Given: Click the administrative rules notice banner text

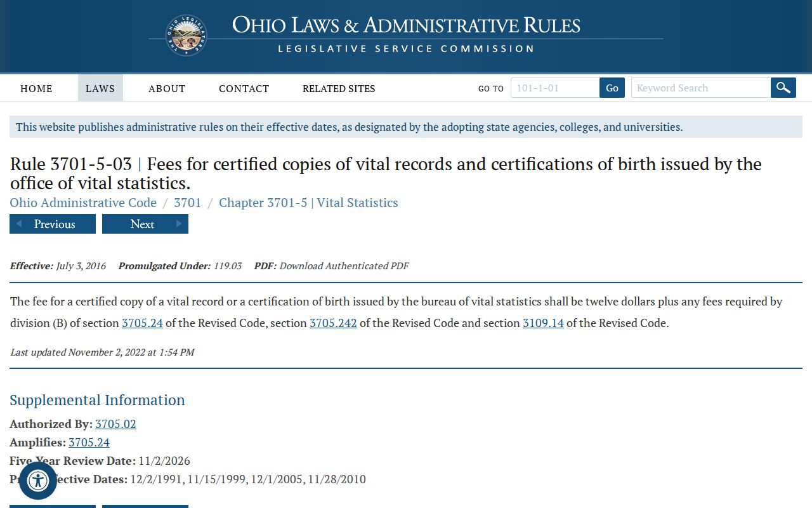Looking at the screenshot, I should (349, 127).
